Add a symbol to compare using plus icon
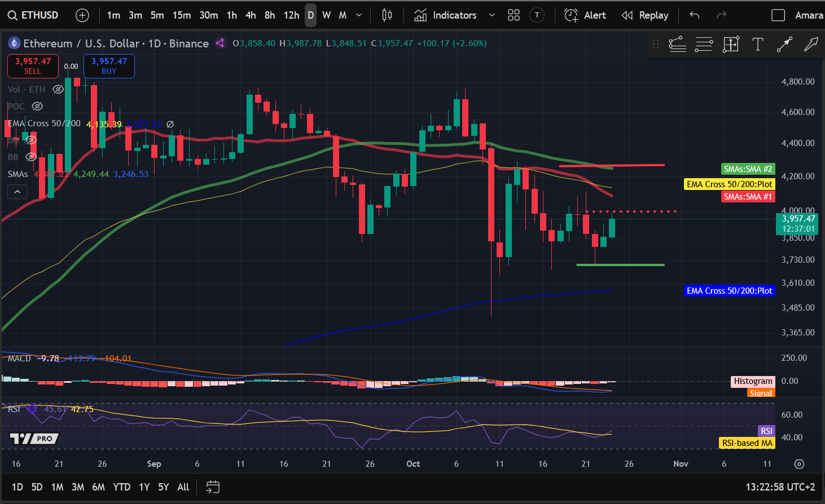The image size is (825, 504). tap(82, 15)
